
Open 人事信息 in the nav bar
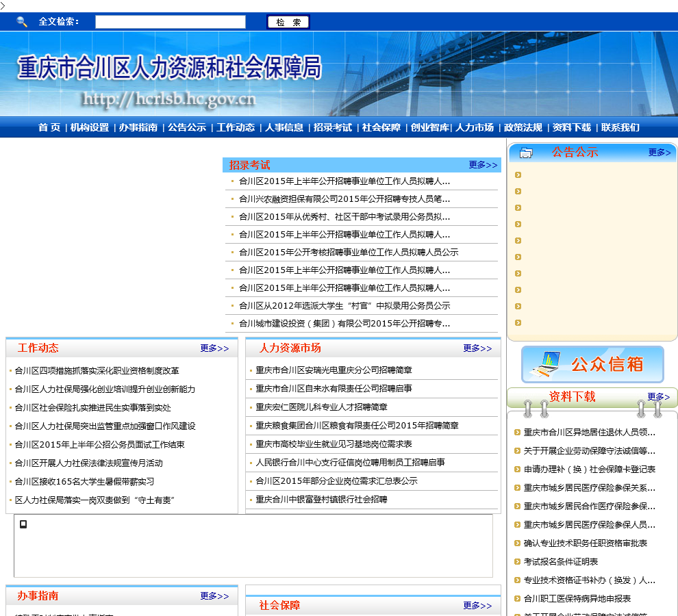pos(284,127)
